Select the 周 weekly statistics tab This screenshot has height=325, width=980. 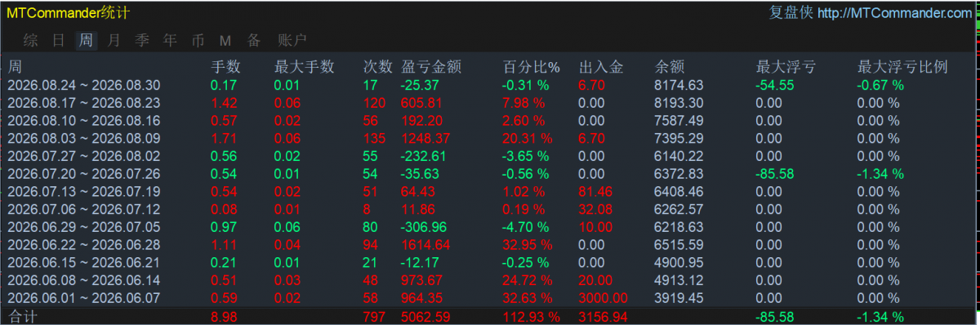pos(86,40)
